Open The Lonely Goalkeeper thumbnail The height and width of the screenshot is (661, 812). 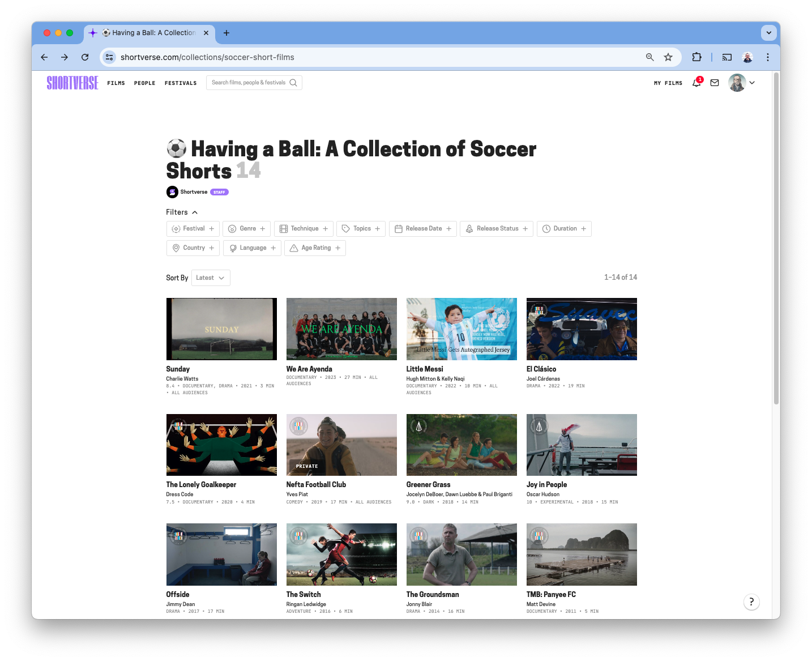click(x=221, y=445)
